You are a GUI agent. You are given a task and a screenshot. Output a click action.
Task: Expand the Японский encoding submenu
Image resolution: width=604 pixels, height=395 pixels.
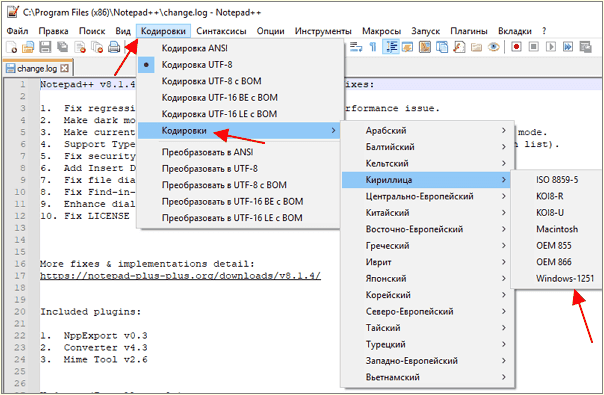point(427,279)
